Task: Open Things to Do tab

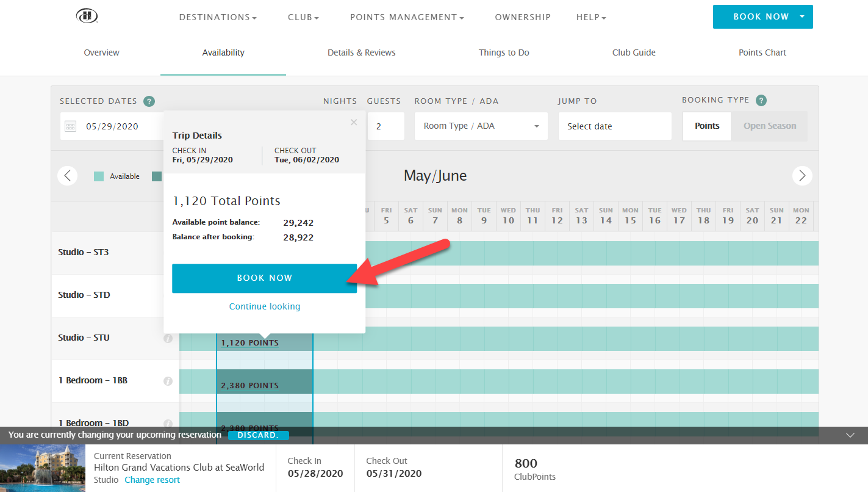Action: [504, 52]
